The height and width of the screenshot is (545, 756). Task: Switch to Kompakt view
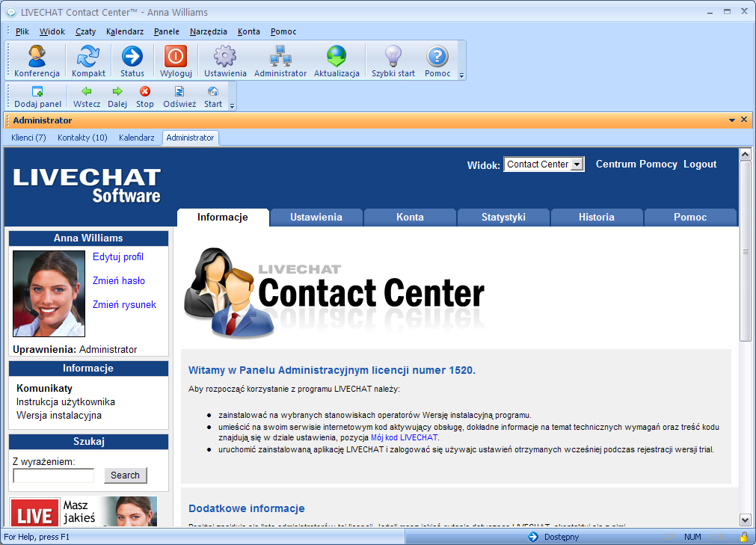(x=88, y=61)
